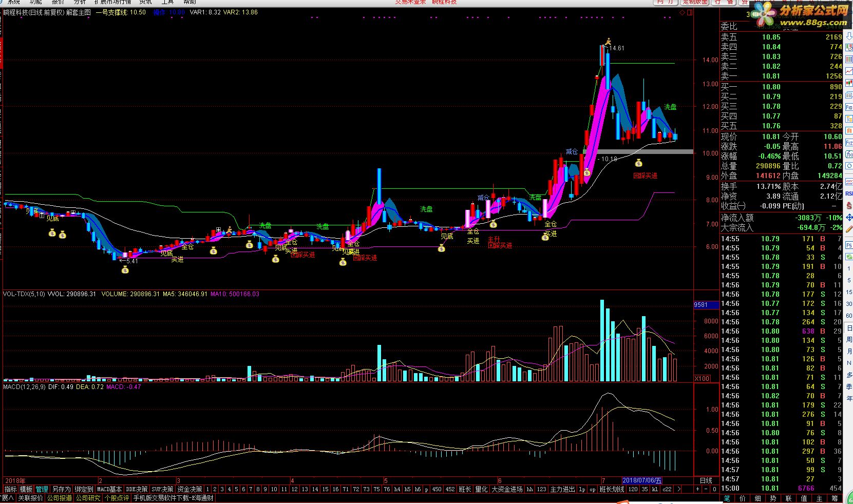Click the 卖一 price 10.81
Image resolution: width=853 pixels, height=504 pixels.
(x=771, y=76)
